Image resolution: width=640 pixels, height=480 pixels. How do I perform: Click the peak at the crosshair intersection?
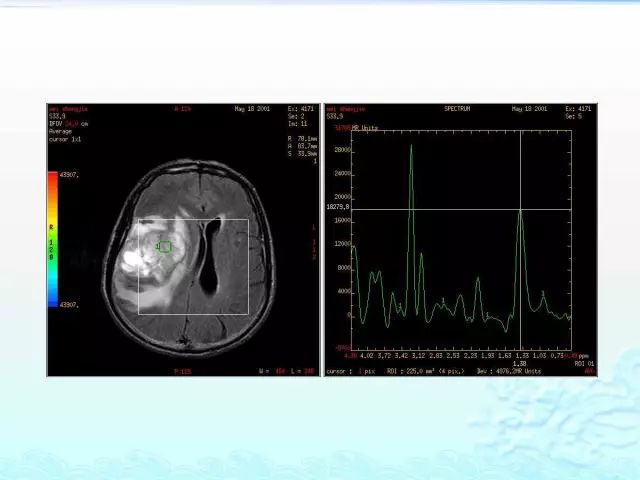[x=520, y=210]
